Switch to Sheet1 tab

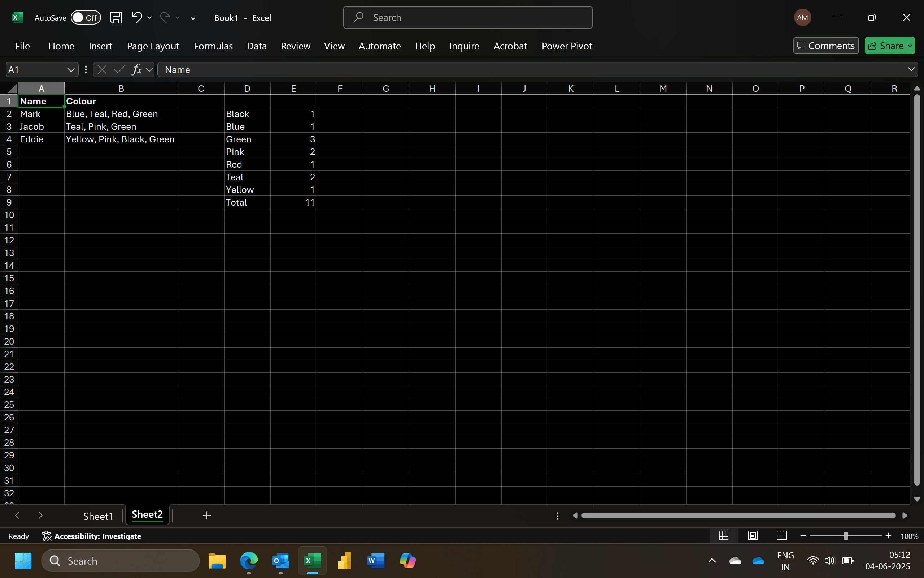(x=98, y=516)
